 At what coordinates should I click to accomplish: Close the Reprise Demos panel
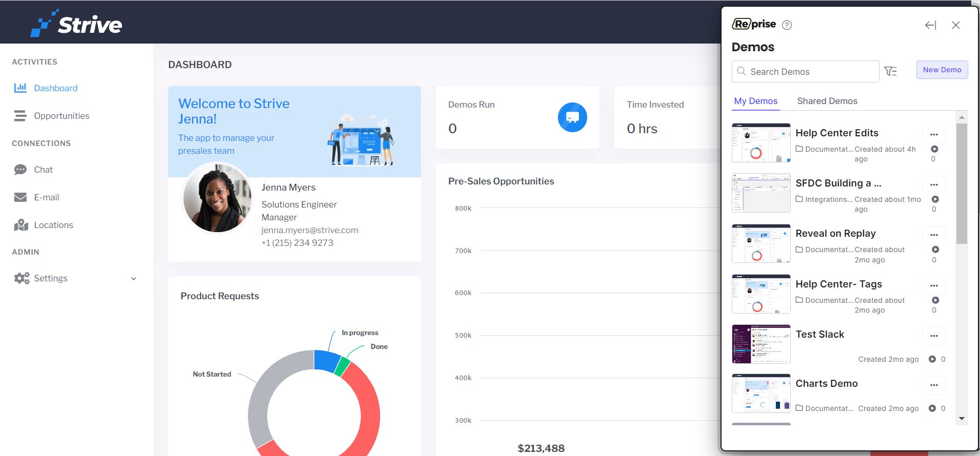pos(956,25)
